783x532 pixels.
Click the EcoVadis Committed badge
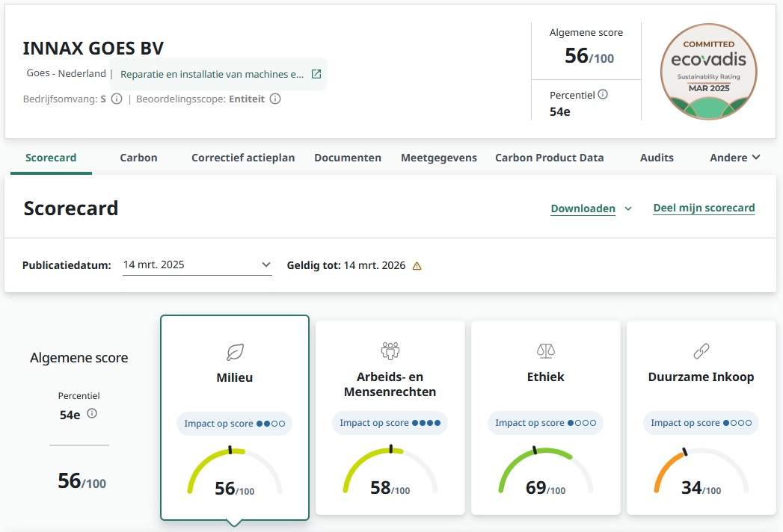(708, 71)
